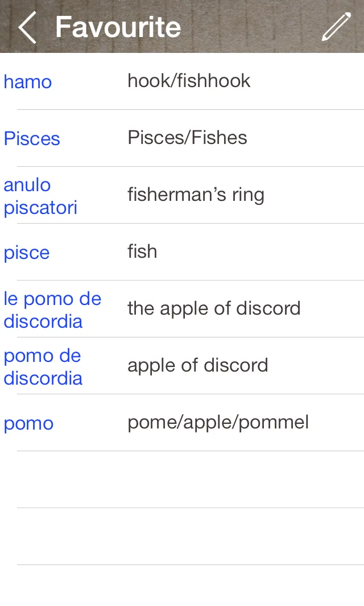Image resolution: width=364 pixels, height=606 pixels.
Task: Open the pomo entry
Action: tap(28, 423)
